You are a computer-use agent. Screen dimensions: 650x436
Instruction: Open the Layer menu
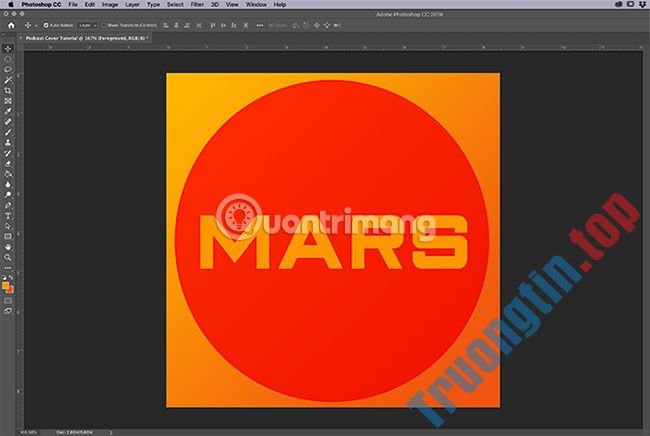pyautogui.click(x=132, y=5)
